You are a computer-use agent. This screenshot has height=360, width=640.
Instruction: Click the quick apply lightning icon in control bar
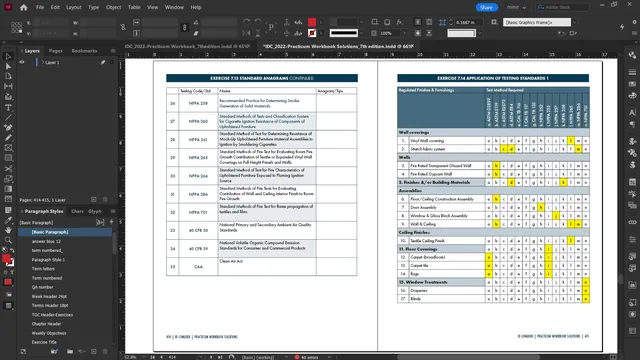[622, 27]
